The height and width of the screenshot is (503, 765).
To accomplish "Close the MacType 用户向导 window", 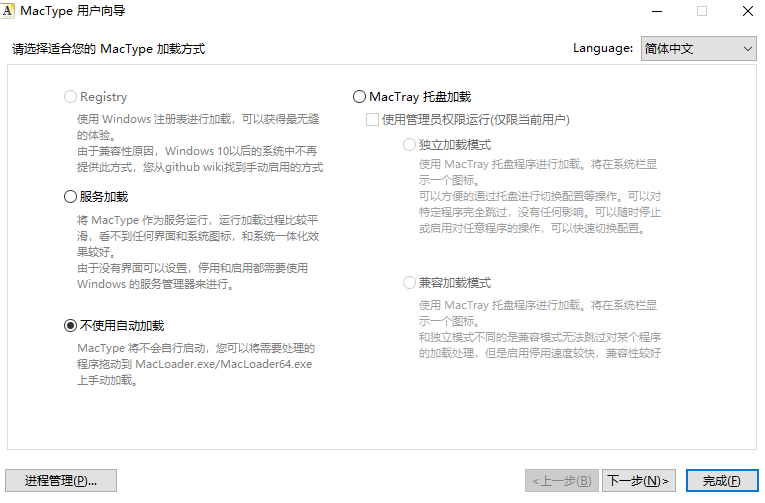I will tap(747, 11).
